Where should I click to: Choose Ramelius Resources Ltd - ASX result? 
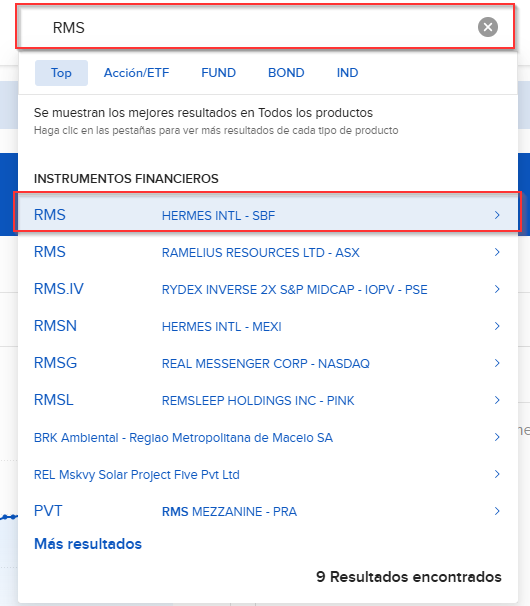pos(268,252)
